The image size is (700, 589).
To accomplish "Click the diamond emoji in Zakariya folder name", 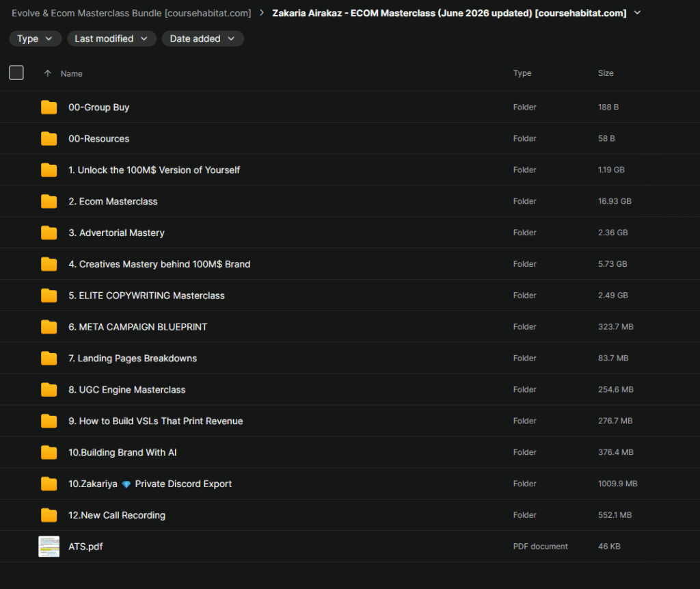I will tap(126, 484).
